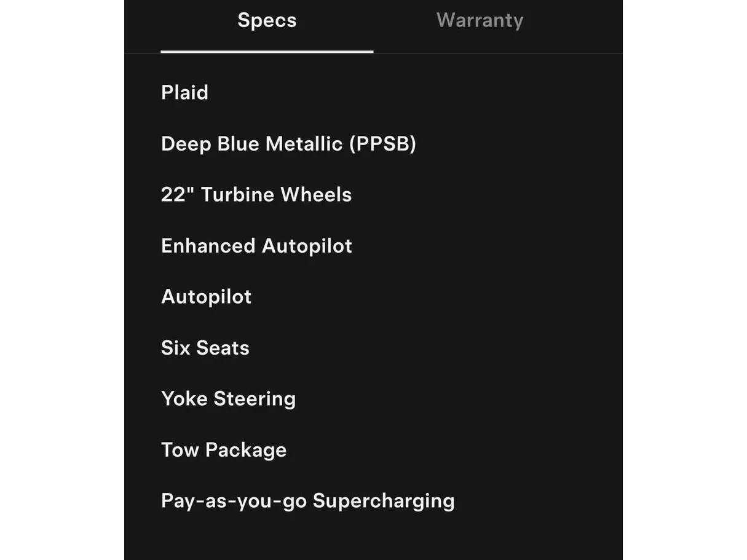Click the Tow Package entry

click(x=224, y=450)
